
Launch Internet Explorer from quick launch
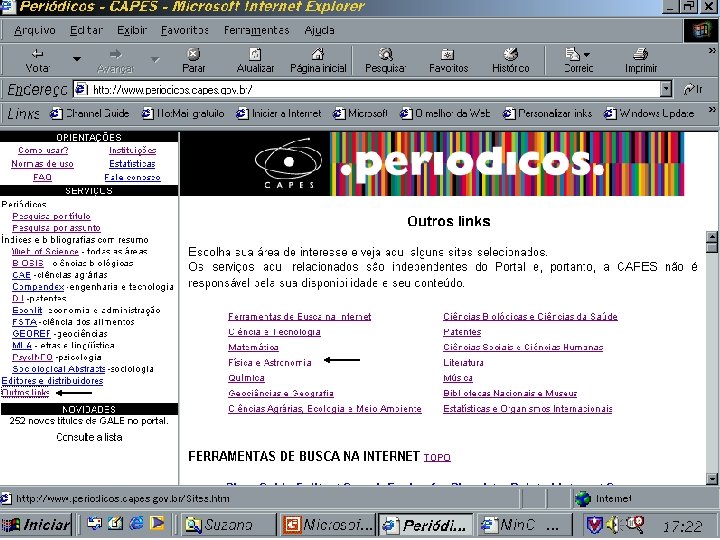click(136, 523)
